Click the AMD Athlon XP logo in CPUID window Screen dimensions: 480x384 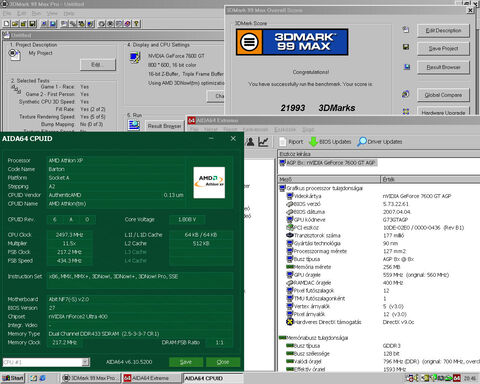click(209, 182)
